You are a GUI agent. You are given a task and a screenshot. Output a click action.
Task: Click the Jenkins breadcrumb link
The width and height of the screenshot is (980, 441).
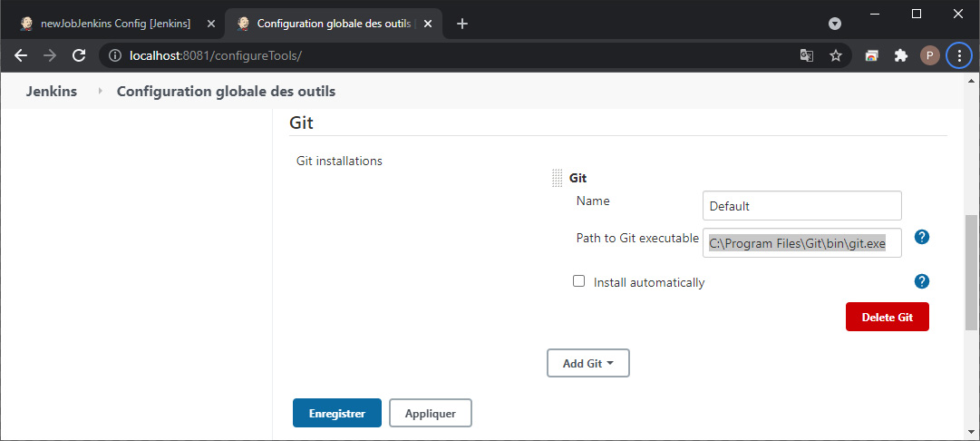pos(52,92)
